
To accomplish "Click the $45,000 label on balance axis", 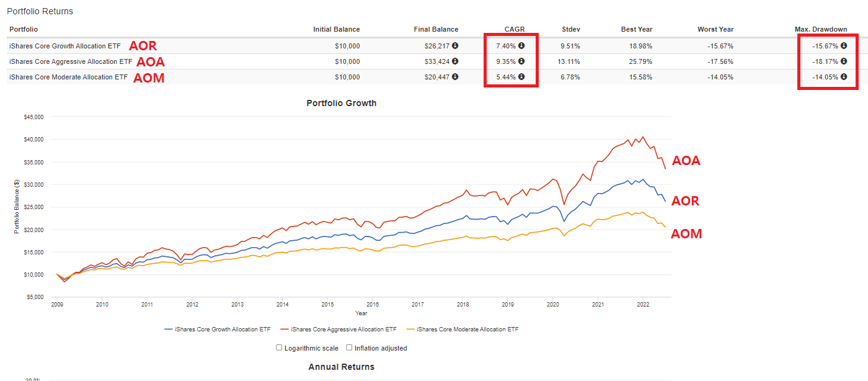I will [x=33, y=117].
